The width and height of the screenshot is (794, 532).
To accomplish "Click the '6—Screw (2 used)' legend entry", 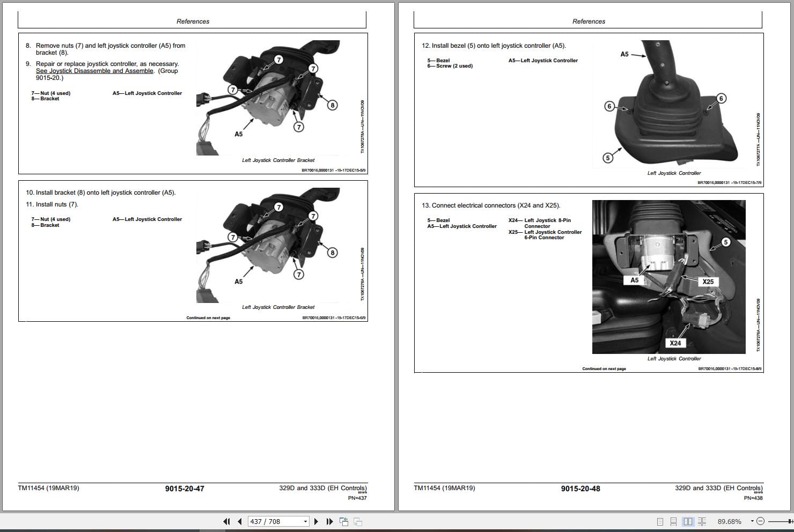I will click(x=450, y=66).
